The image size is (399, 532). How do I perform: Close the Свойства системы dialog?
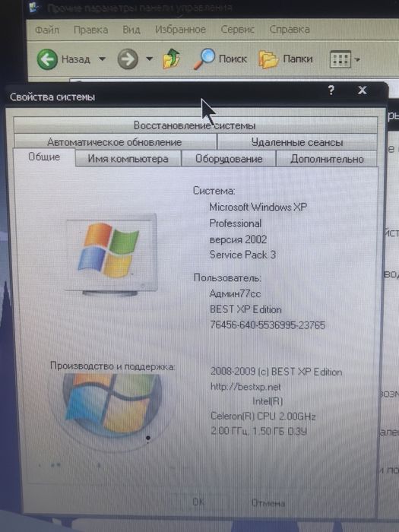362,90
